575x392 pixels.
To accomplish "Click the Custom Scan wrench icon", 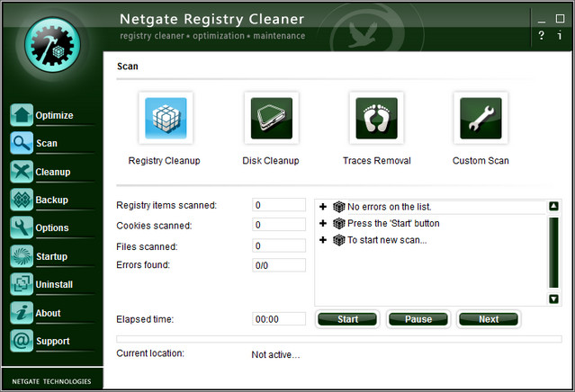I will 481,119.
